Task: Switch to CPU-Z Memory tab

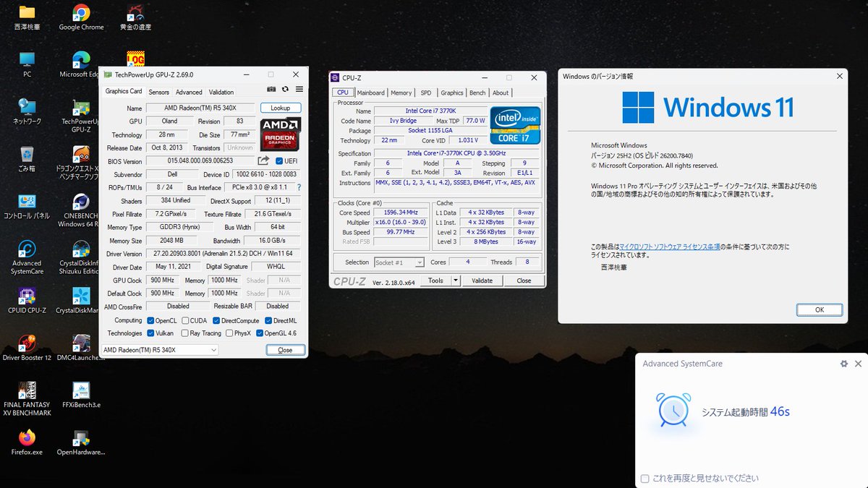Action: tap(401, 93)
